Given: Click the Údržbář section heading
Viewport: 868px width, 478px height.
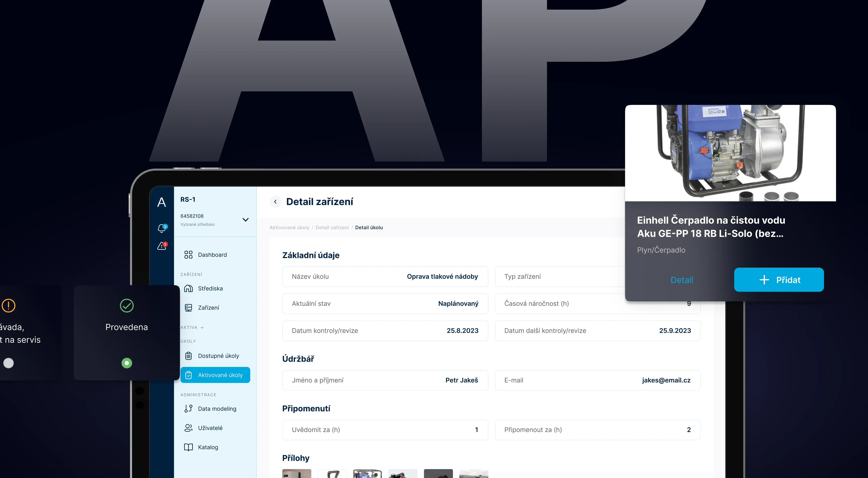Looking at the screenshot, I should [298, 359].
